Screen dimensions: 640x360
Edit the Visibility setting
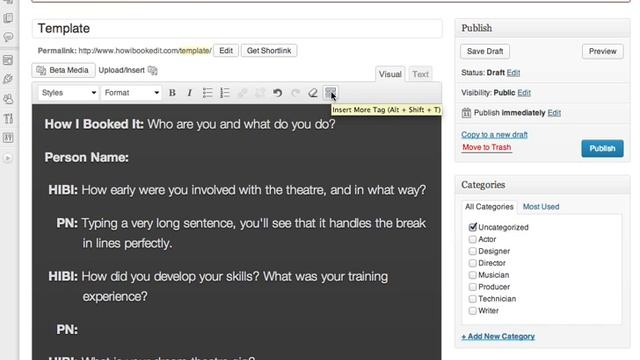click(x=524, y=93)
